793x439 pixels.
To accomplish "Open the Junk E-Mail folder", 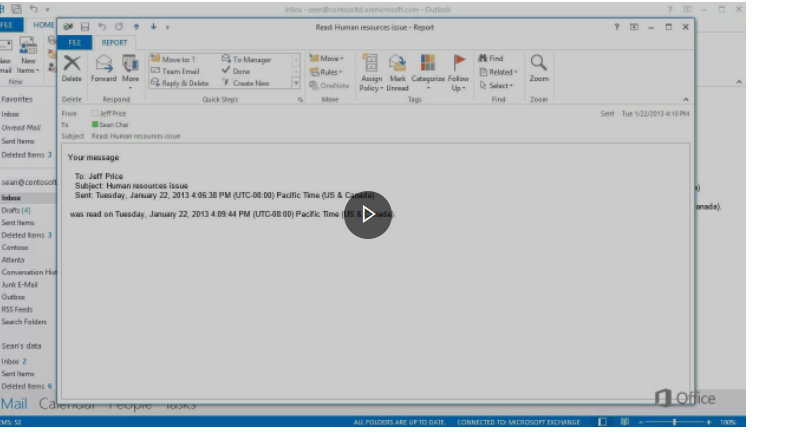I will tap(19, 284).
